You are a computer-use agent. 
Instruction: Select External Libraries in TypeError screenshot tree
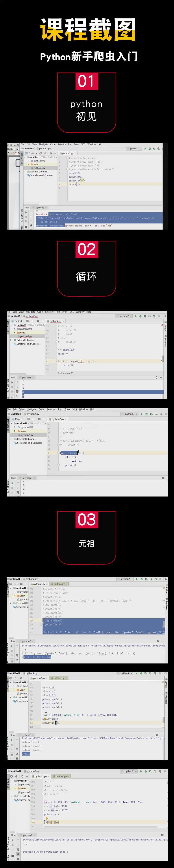click(x=39, y=172)
